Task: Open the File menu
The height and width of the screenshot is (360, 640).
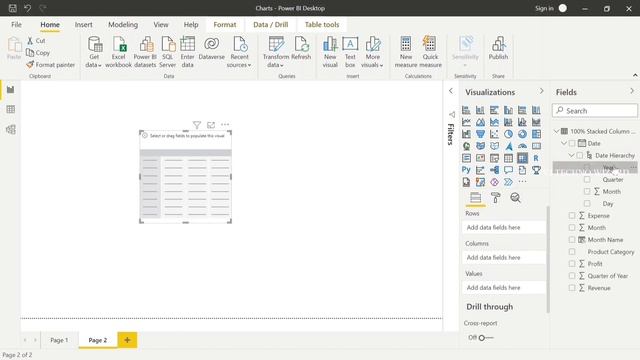Action: tap(16, 24)
